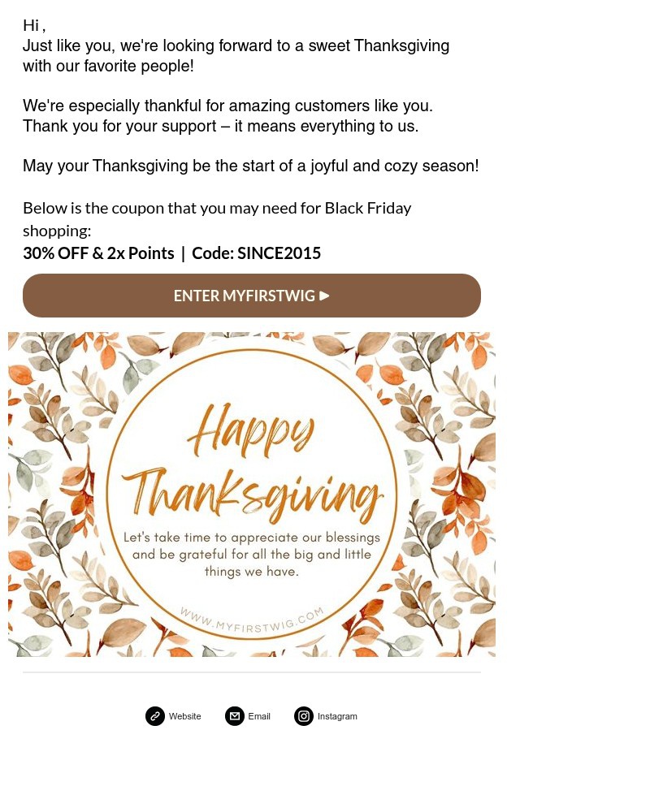
Task: Click the greeting line starting with Hi
Action: tap(34, 24)
